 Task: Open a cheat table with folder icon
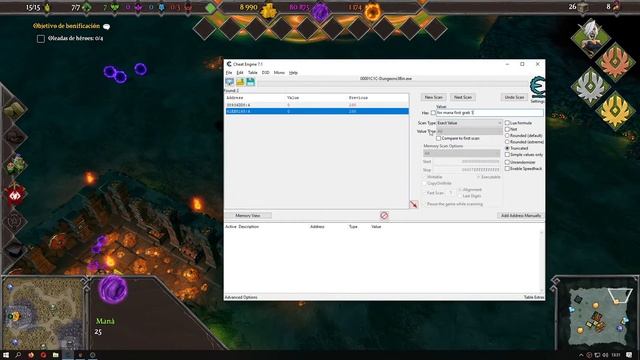pyautogui.click(x=240, y=82)
